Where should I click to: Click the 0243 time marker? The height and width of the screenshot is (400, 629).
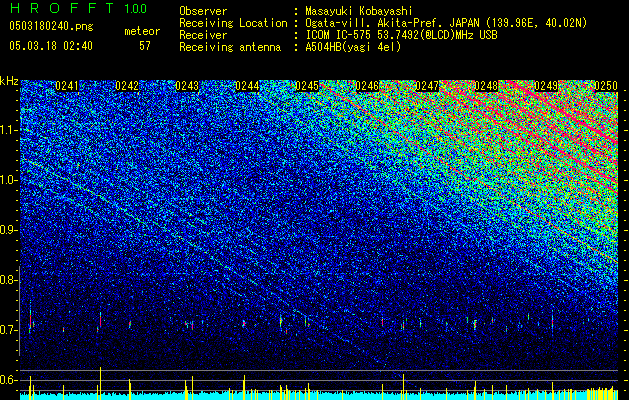tap(187, 86)
